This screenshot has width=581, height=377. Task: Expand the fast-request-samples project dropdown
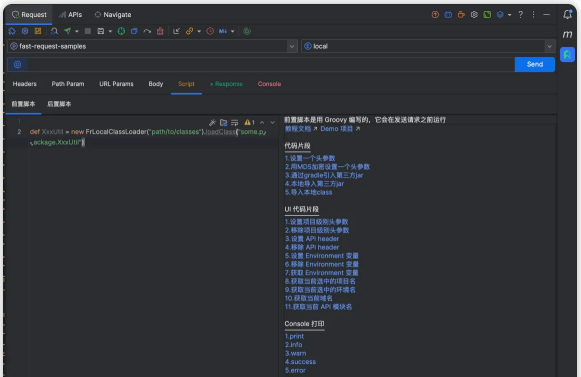click(292, 46)
